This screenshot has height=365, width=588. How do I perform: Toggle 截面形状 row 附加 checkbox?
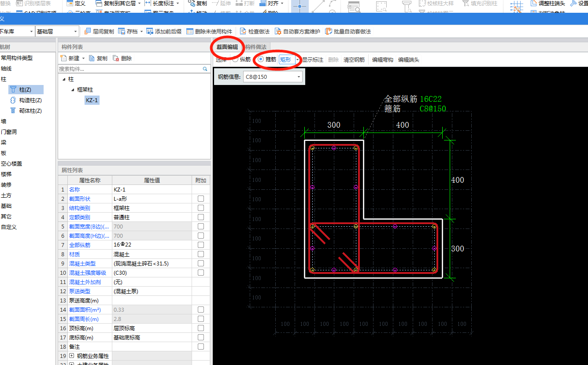pyautogui.click(x=201, y=199)
